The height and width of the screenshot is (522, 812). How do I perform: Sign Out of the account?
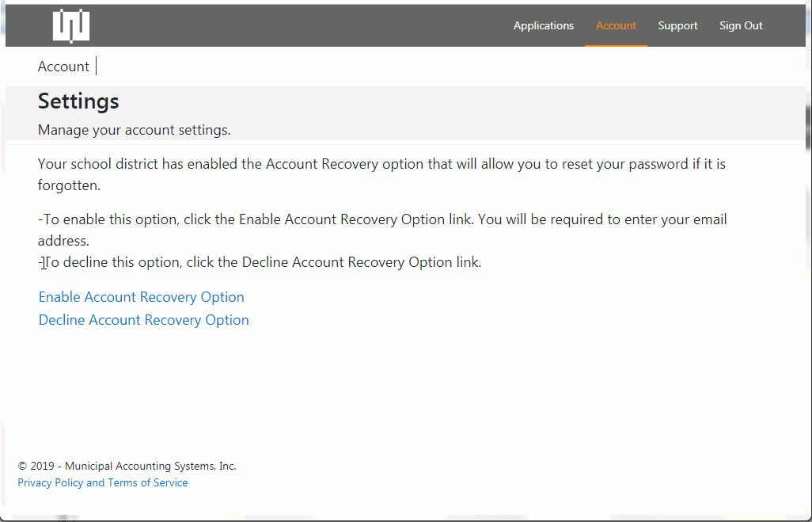pyautogui.click(x=741, y=26)
